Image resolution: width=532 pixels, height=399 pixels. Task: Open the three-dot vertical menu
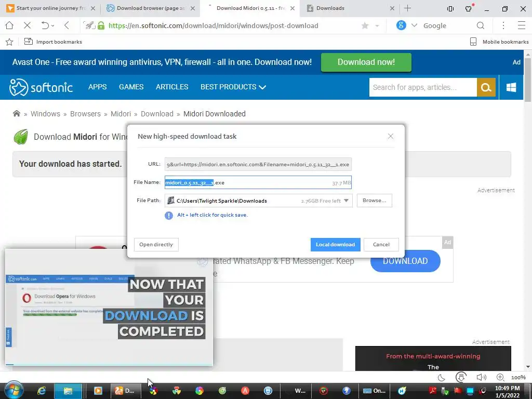click(x=503, y=25)
